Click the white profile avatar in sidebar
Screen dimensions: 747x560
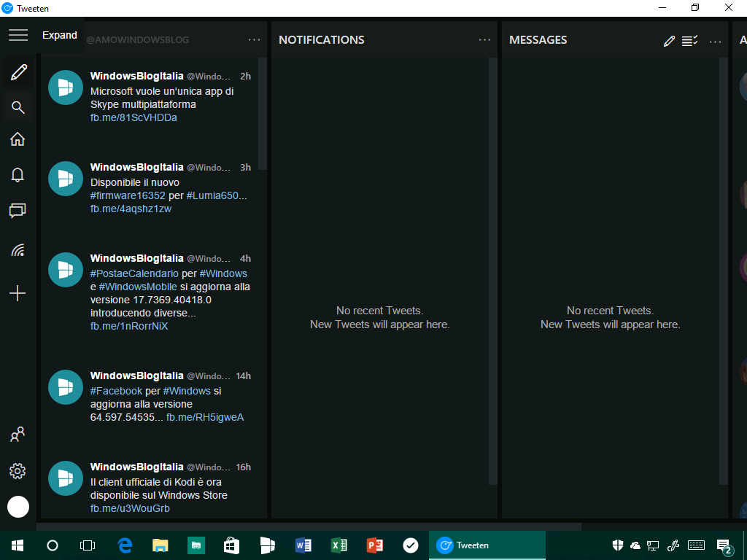coord(18,507)
